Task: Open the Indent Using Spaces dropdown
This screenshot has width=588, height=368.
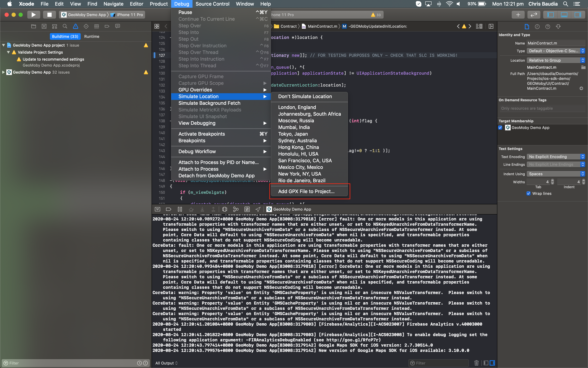Action: click(x=556, y=174)
